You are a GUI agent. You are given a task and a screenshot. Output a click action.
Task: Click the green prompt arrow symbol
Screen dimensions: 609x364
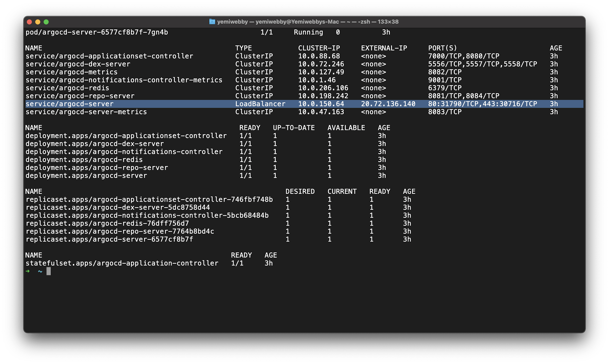(x=28, y=271)
